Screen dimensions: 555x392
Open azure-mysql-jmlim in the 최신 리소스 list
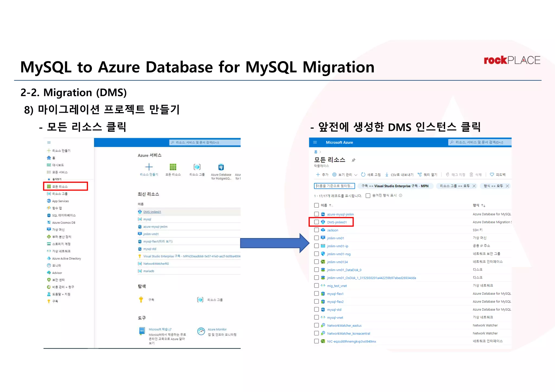(x=155, y=227)
